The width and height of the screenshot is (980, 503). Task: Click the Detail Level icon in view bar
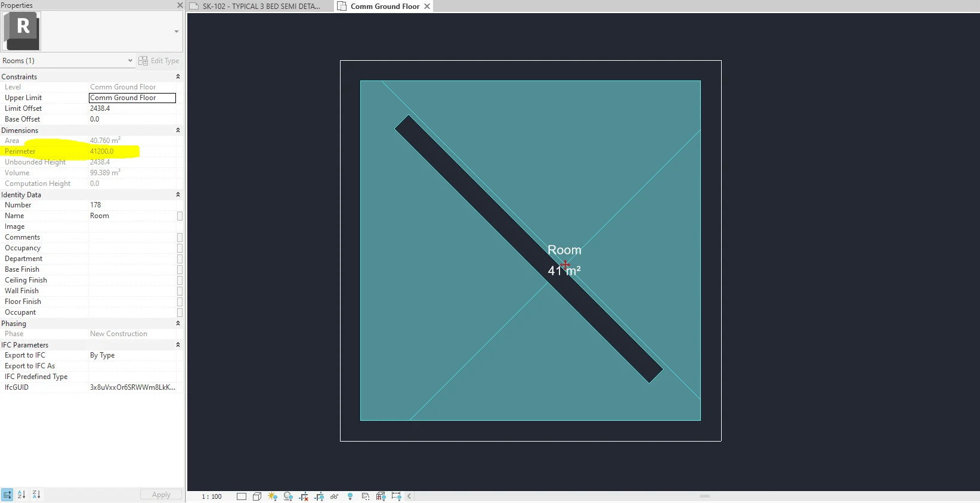[x=242, y=496]
